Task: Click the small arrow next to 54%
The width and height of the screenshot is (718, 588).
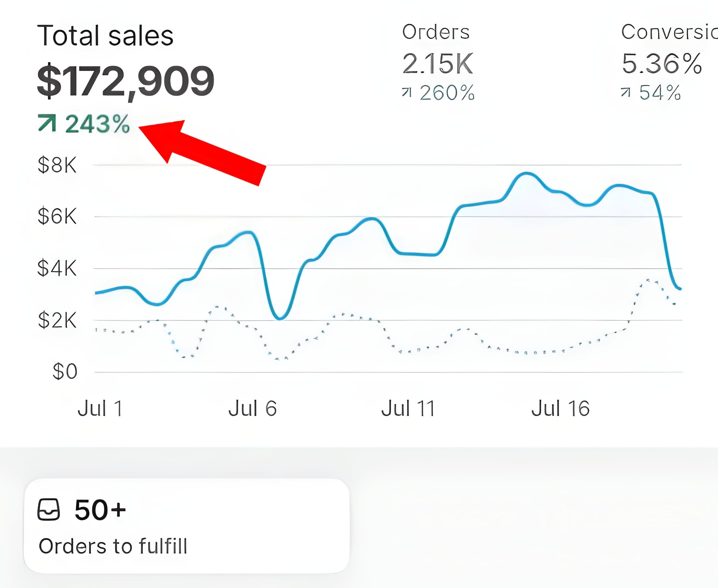Action: click(x=626, y=92)
